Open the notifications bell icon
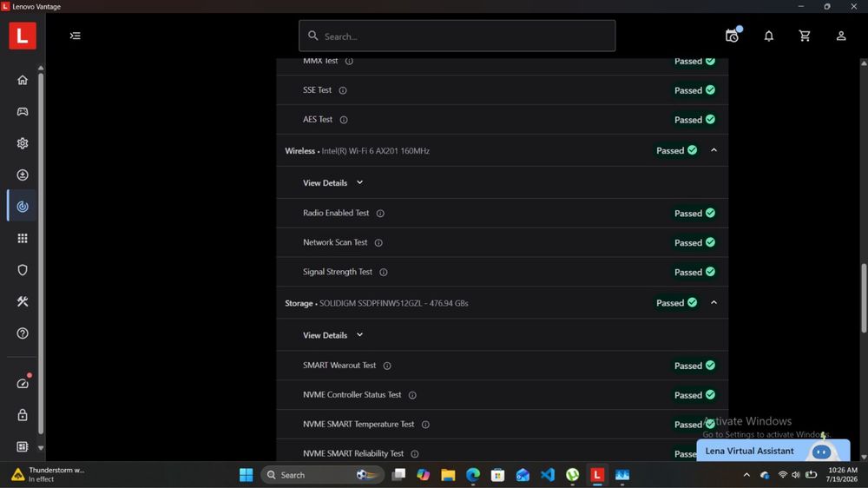This screenshot has width=868, height=488. [769, 36]
